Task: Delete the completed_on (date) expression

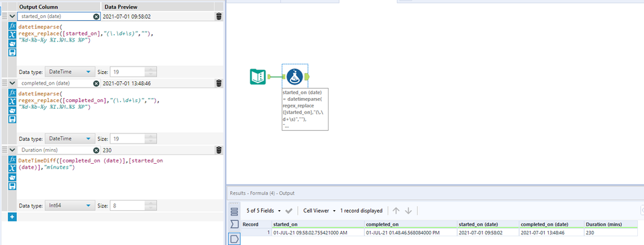Action: [219, 83]
